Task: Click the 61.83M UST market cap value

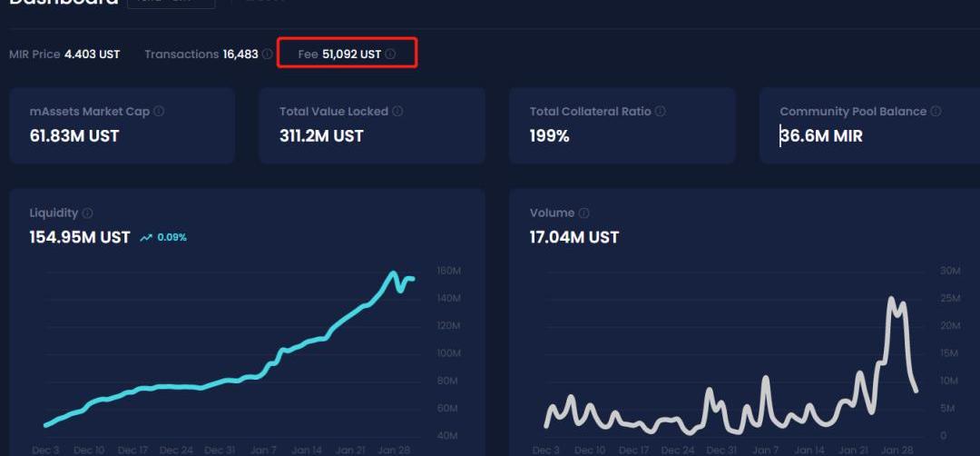Action: 74,135
